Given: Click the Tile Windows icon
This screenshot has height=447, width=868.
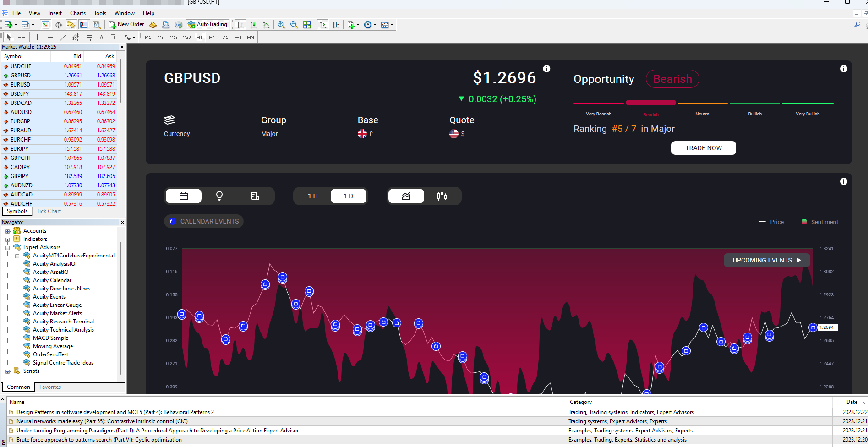Looking at the screenshot, I should pos(306,25).
